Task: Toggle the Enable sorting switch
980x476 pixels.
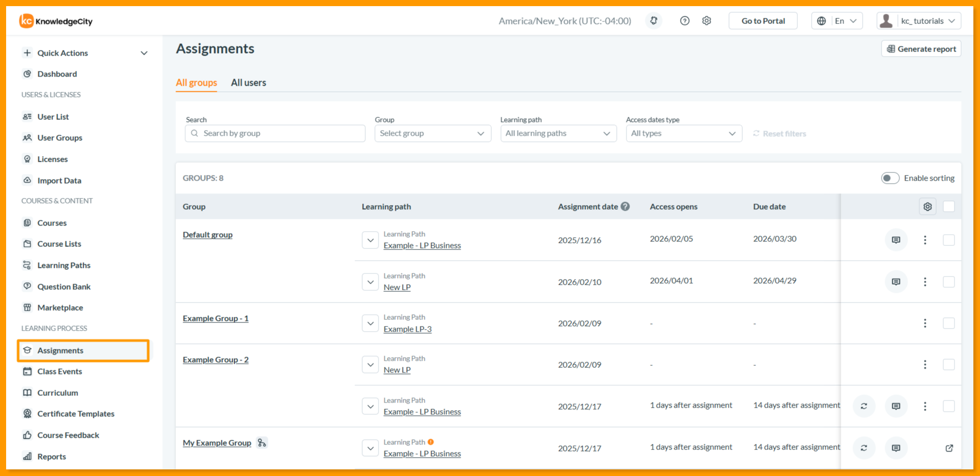Action: click(890, 178)
